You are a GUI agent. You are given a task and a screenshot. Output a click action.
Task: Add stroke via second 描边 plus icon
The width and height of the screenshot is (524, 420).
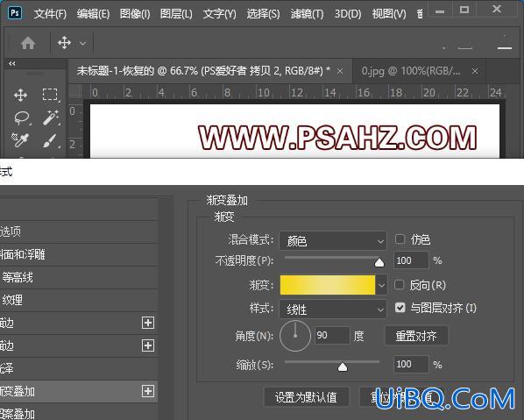[x=148, y=345]
